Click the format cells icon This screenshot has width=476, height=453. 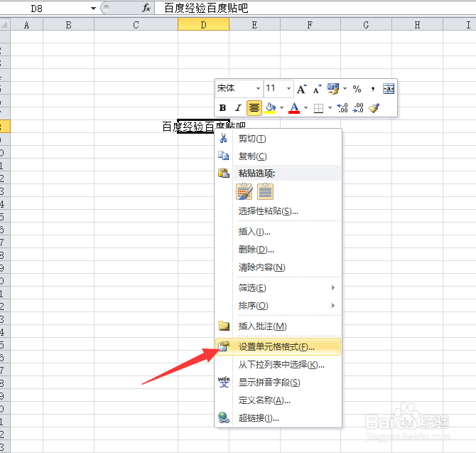224,346
